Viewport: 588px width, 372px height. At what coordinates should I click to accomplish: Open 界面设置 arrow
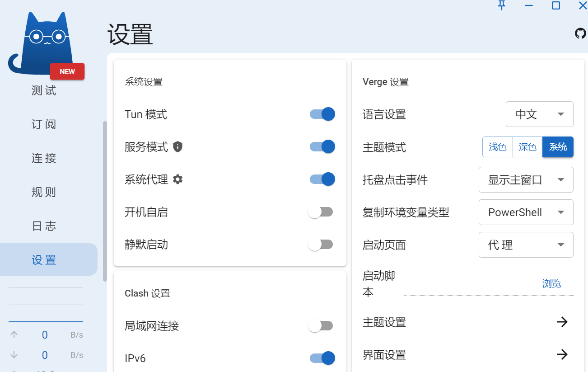click(562, 354)
